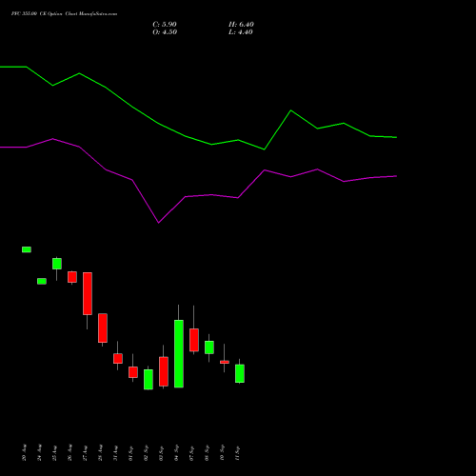Click the 26 Aug date axis label
The width and height of the screenshot is (476, 476).
70,452
